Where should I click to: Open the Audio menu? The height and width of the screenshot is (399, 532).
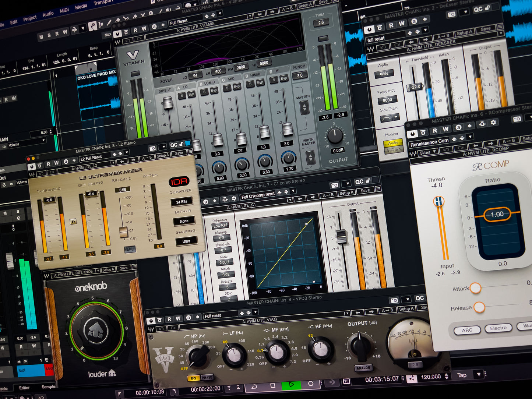pyautogui.click(x=48, y=14)
